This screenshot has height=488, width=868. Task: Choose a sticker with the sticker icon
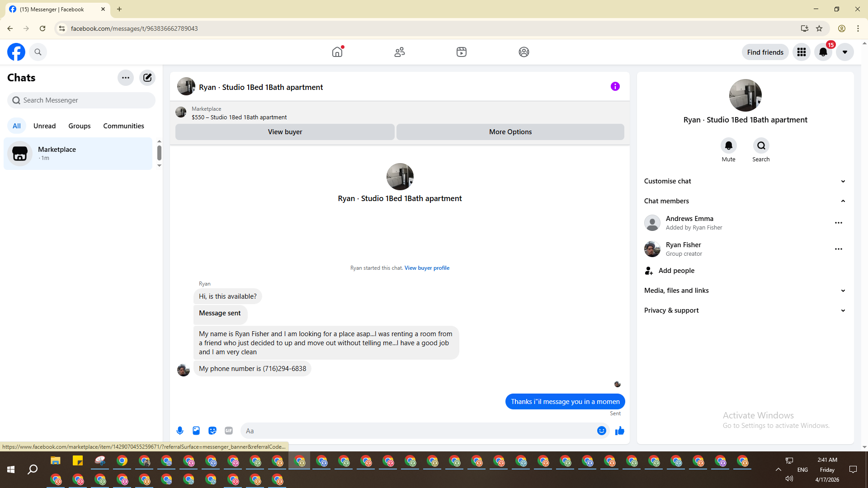212,431
